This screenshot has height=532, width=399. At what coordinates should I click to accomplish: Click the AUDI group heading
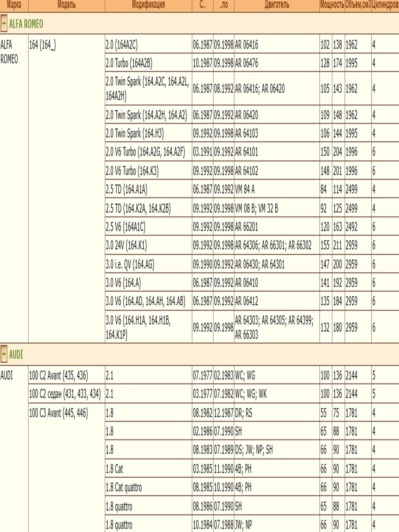point(16,355)
